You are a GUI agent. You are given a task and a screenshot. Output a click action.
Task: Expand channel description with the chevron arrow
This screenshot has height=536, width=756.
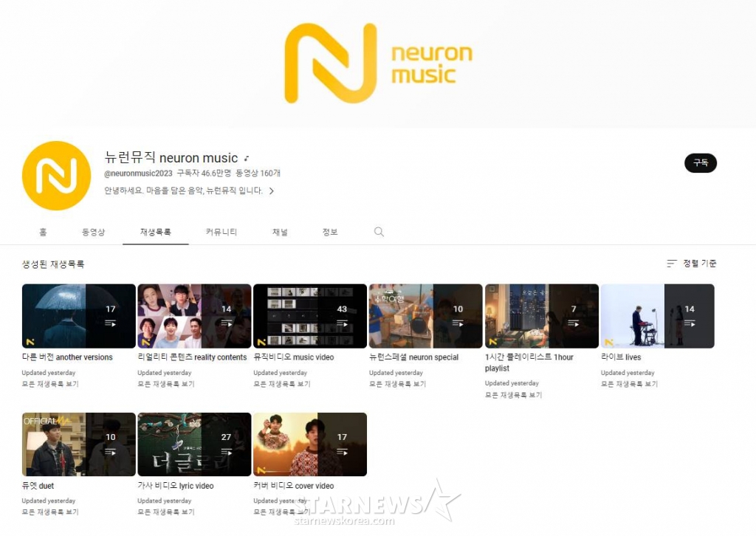tap(272, 191)
